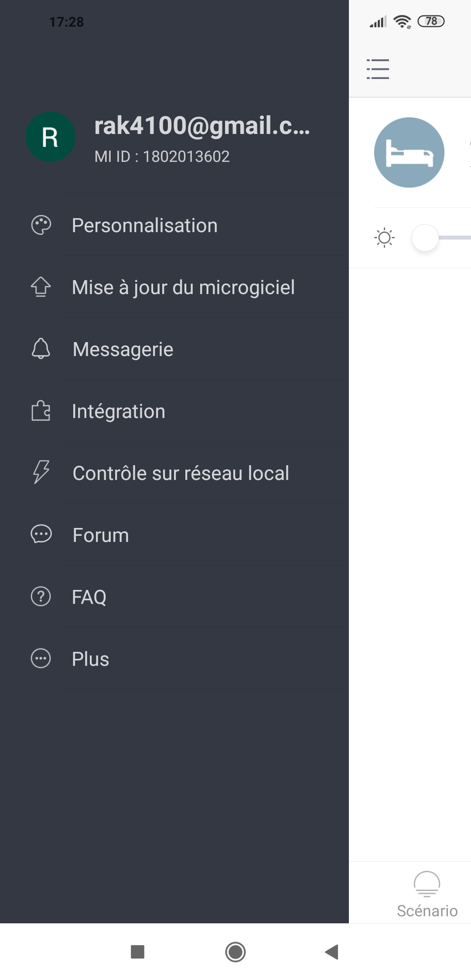Tap the Messagerie bell icon
Image resolution: width=471 pixels, height=980 pixels.
click(x=41, y=349)
